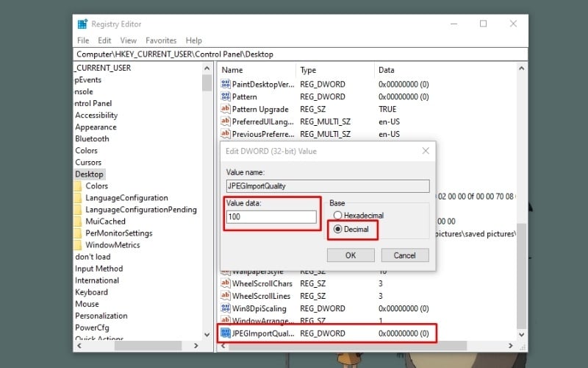This screenshot has height=368, width=588.
Task: Click the PaintDesktopVer DWORD icon
Action: [x=226, y=84]
